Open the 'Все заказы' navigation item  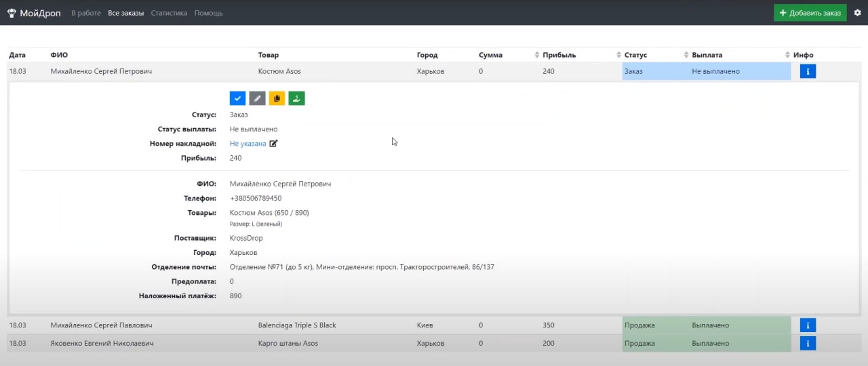(126, 13)
